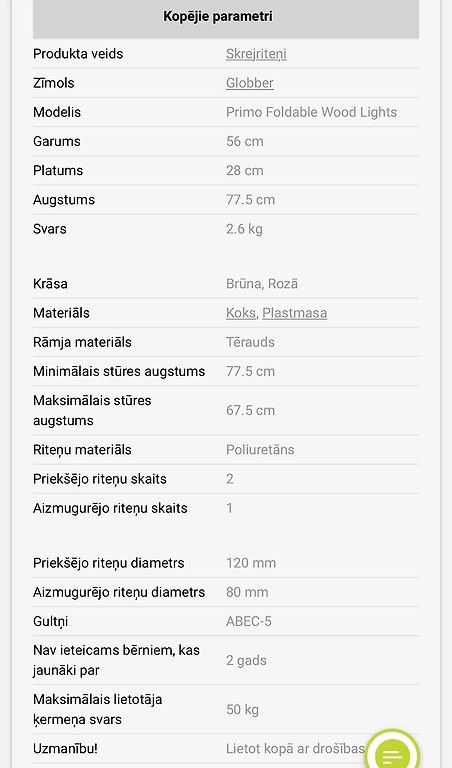The width and height of the screenshot is (452, 768).
Task: Select the Primo Foldable Wood Lights model text
Action: 311,112
